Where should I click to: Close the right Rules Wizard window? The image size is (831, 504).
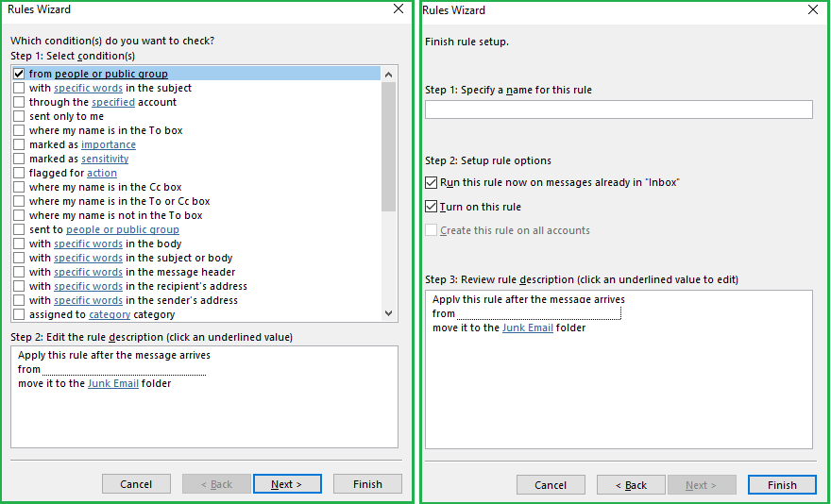point(813,9)
